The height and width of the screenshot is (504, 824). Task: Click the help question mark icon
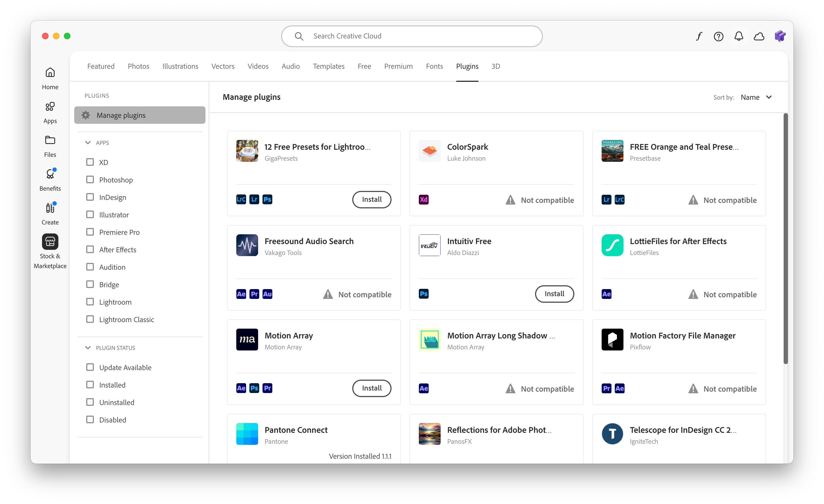pos(718,36)
